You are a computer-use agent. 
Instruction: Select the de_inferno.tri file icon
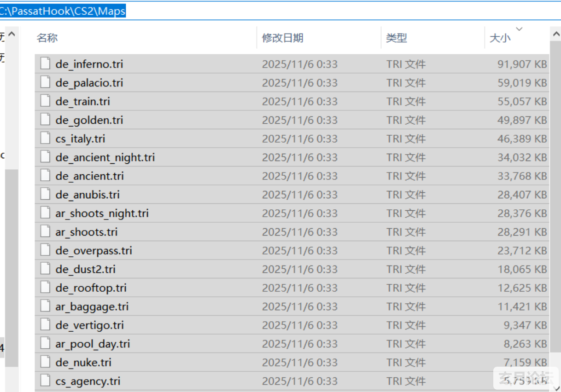tap(45, 64)
